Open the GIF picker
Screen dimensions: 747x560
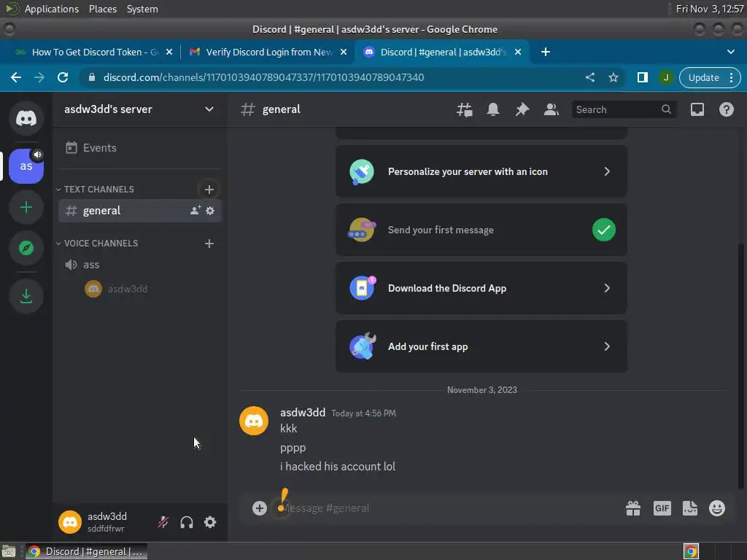[662, 508]
